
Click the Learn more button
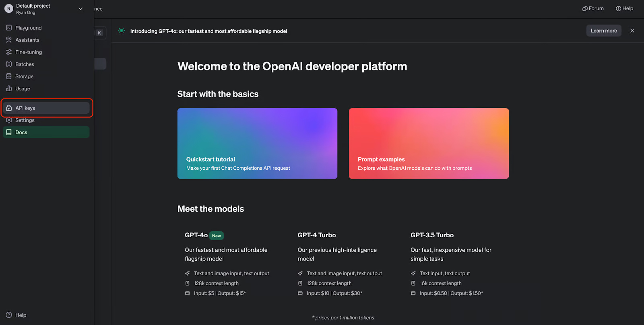click(604, 31)
